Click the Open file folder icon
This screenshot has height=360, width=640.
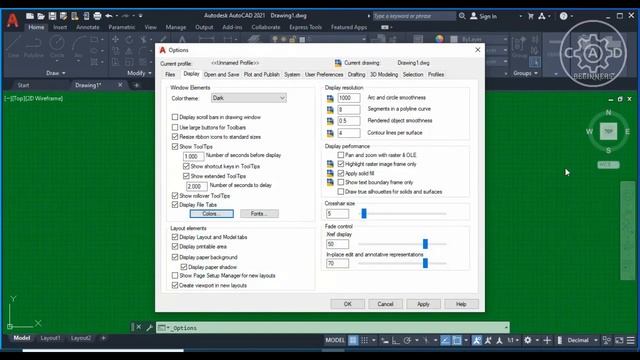point(41,16)
